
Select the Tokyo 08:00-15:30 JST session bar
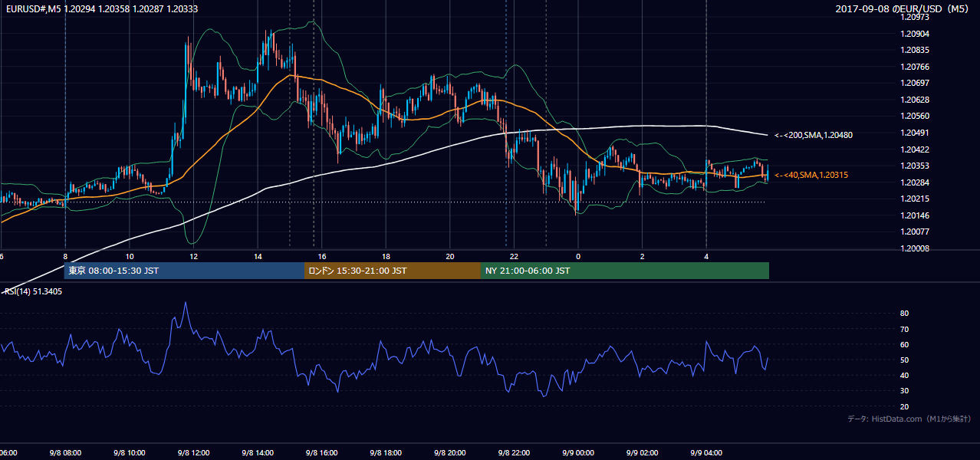(x=184, y=271)
